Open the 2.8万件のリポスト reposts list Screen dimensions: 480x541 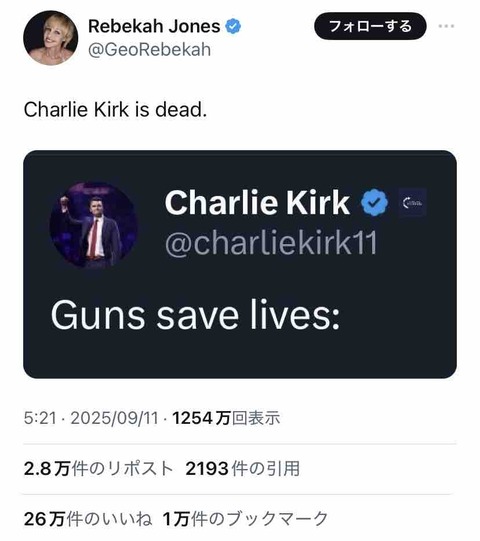click(98, 469)
